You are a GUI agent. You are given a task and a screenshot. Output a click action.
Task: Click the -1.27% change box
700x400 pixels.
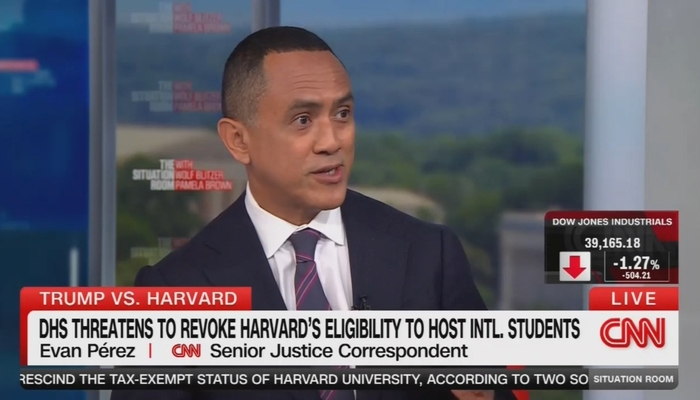coord(637,267)
